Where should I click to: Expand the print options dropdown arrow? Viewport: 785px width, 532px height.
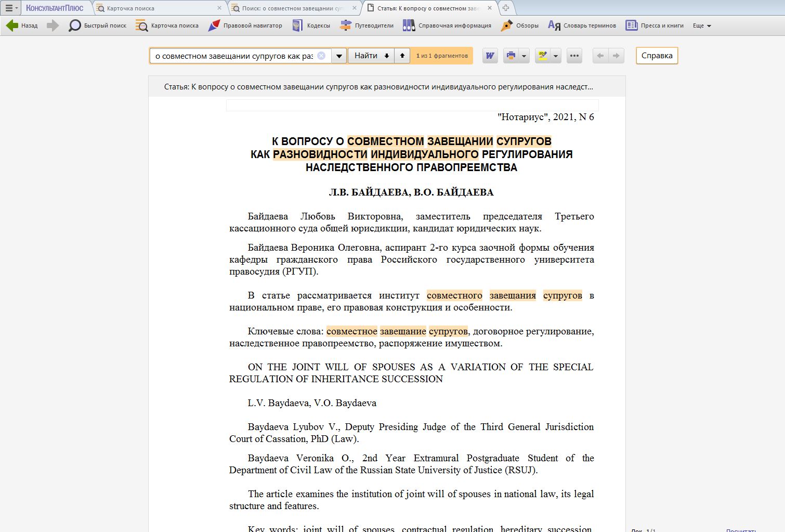click(524, 56)
